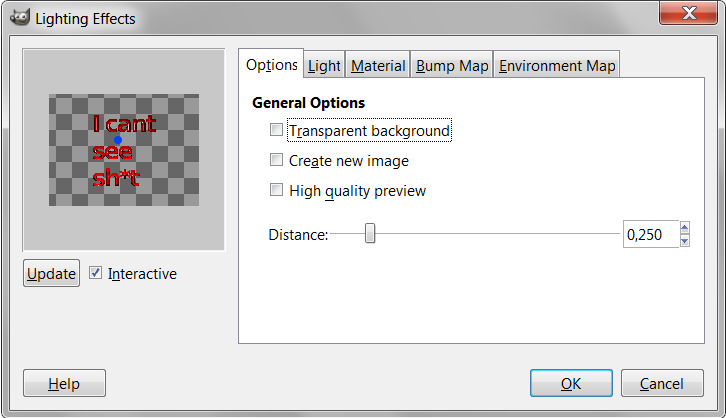726x418 pixels.
Task: Increase Distance with spinner up arrow
Action: point(685,228)
